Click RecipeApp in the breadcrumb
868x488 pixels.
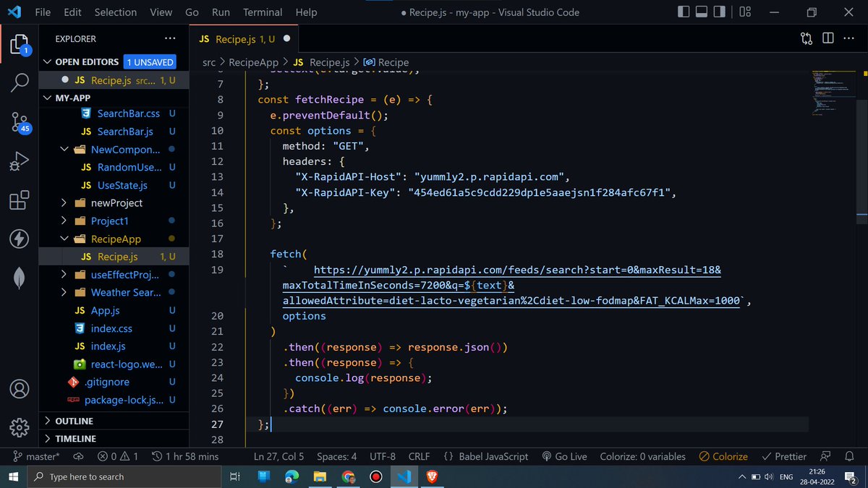(253, 62)
